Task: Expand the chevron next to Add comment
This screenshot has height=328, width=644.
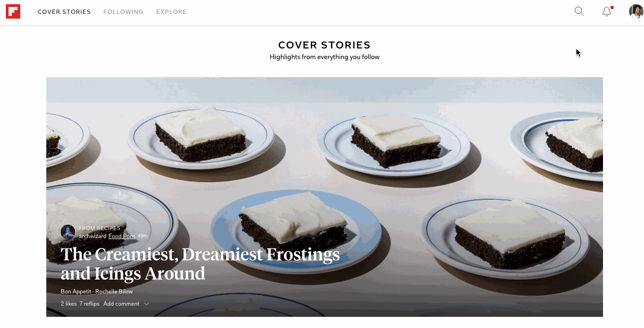Action: 147,304
